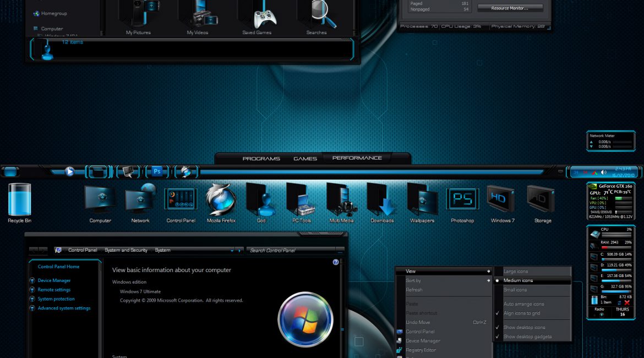Click the Start button on the taskbar
This screenshot has width=644, height=358.
click(10, 171)
